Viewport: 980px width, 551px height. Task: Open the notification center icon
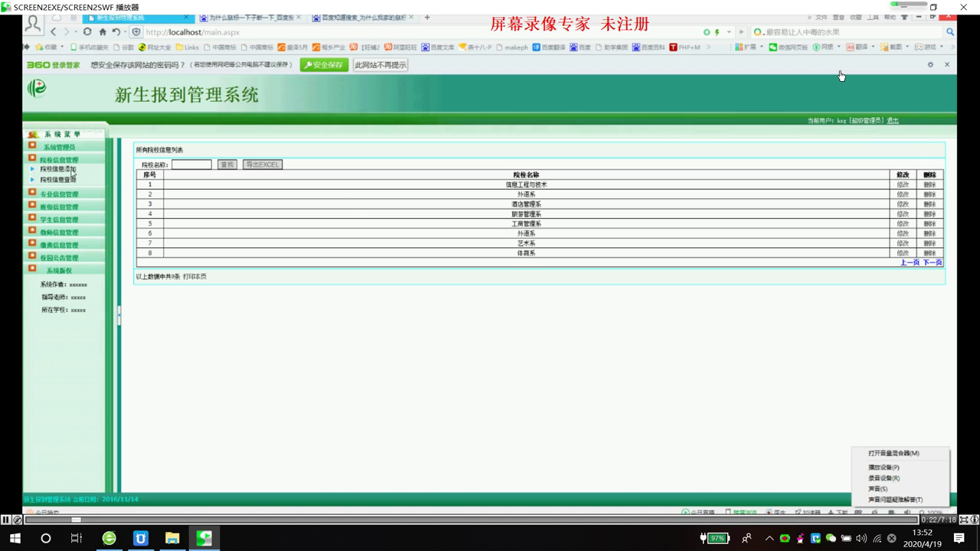point(959,538)
